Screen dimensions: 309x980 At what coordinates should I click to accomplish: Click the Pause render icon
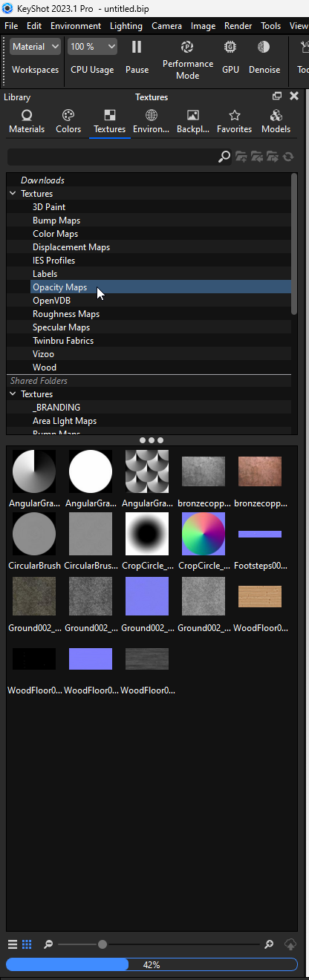click(137, 47)
